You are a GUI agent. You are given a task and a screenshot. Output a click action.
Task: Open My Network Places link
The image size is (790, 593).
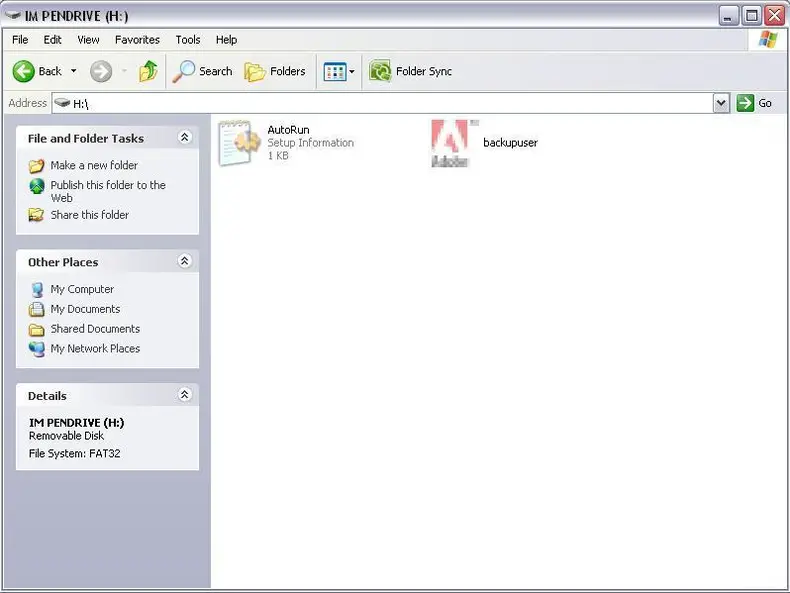95,348
